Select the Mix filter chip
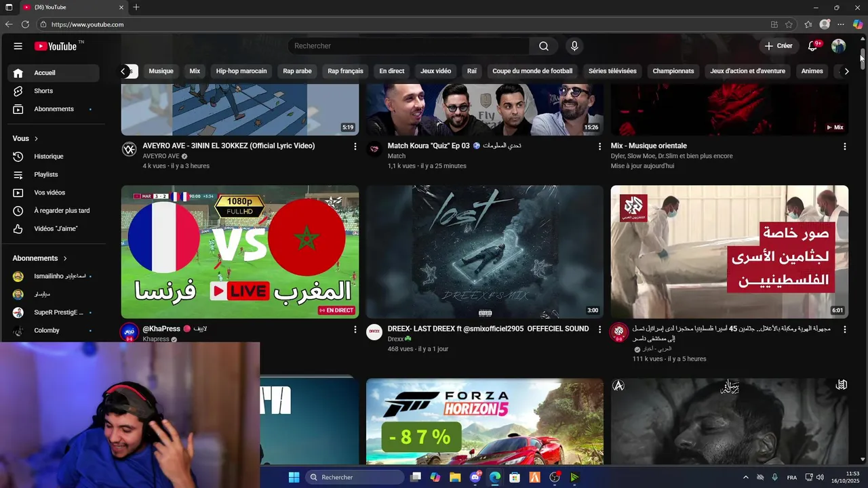This screenshot has height=488, width=868. (195, 71)
